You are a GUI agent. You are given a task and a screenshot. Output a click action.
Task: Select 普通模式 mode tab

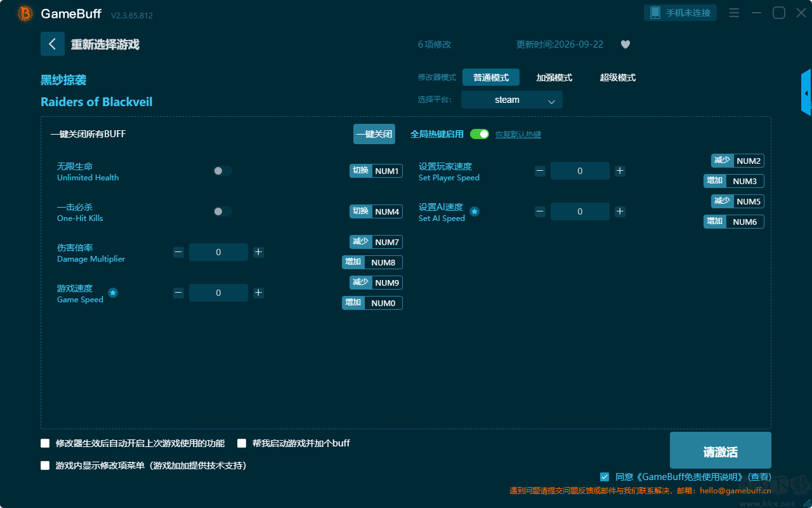click(491, 77)
